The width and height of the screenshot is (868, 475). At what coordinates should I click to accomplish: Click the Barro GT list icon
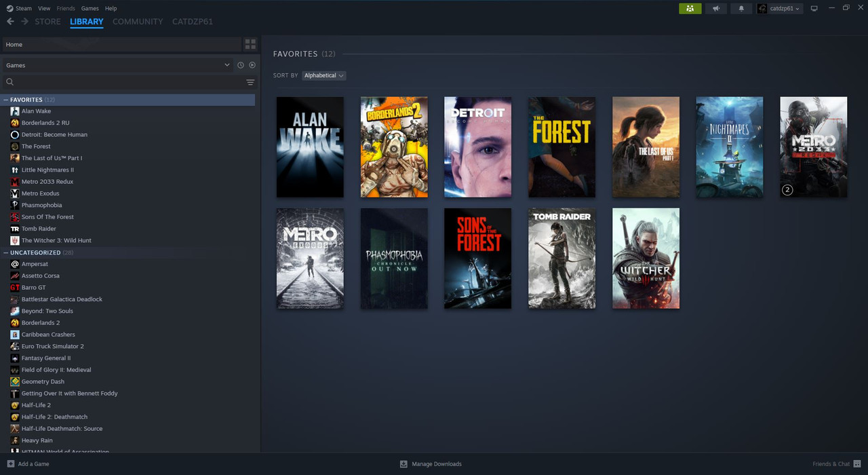pos(15,288)
